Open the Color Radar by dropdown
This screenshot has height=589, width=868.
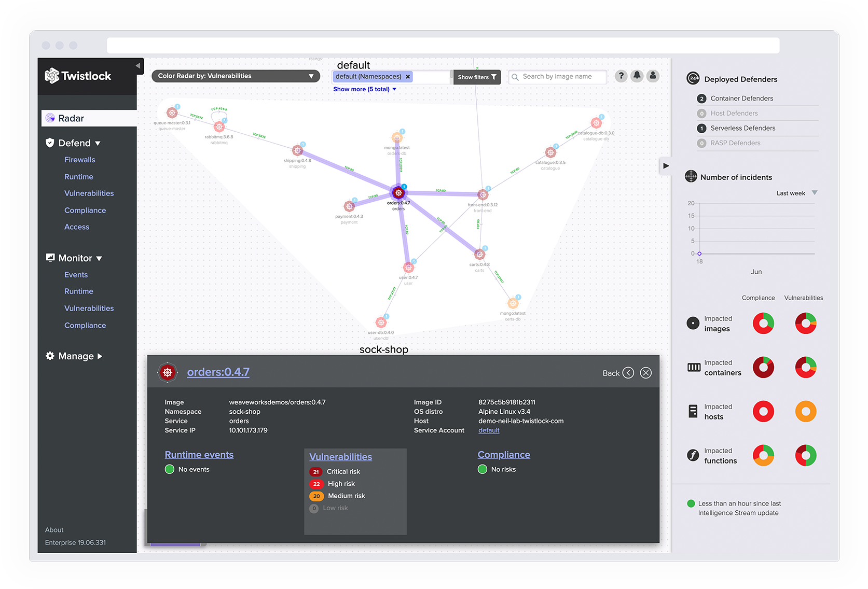[x=236, y=76]
